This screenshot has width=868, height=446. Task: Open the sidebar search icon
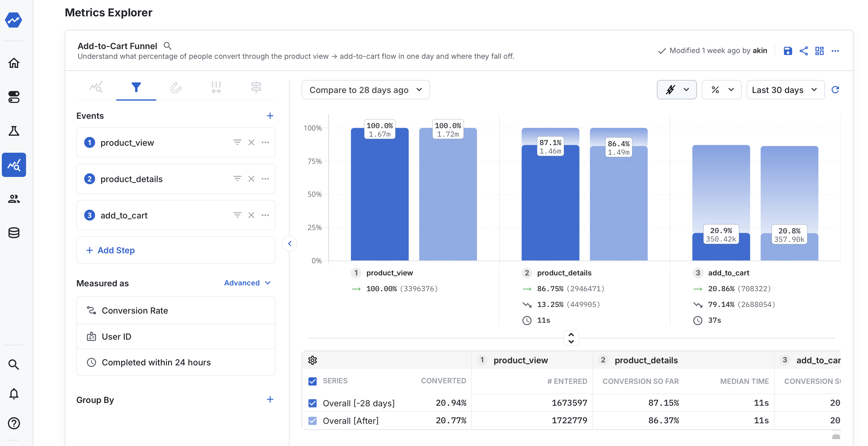14,364
